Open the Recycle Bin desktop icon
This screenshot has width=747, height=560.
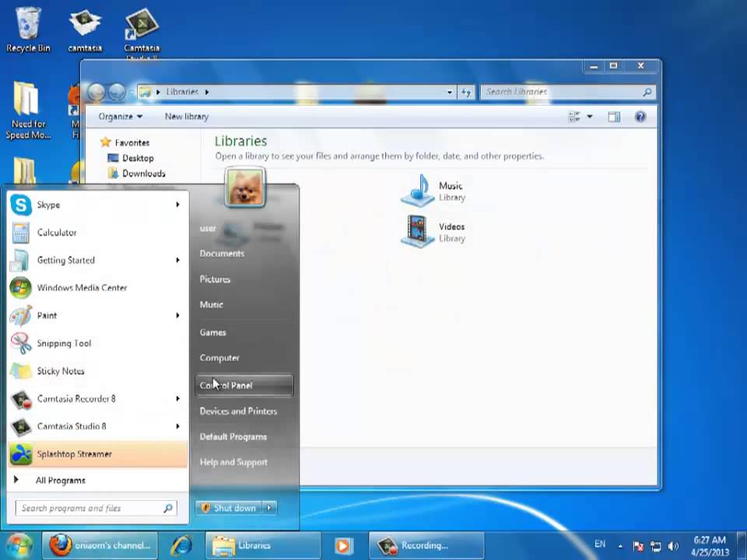click(28, 29)
